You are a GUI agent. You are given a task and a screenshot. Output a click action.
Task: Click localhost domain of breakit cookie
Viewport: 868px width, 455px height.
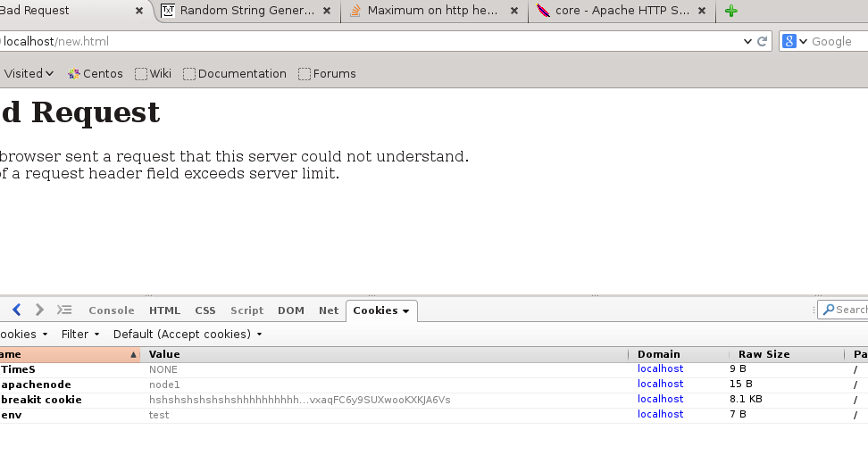(x=661, y=399)
